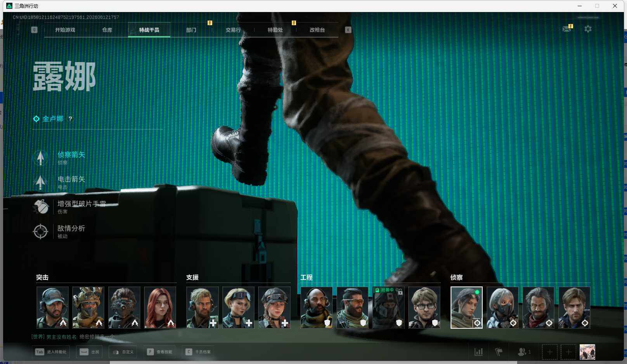
Task: Minimize the 三角洲行动 window
Action: click(x=580, y=6)
